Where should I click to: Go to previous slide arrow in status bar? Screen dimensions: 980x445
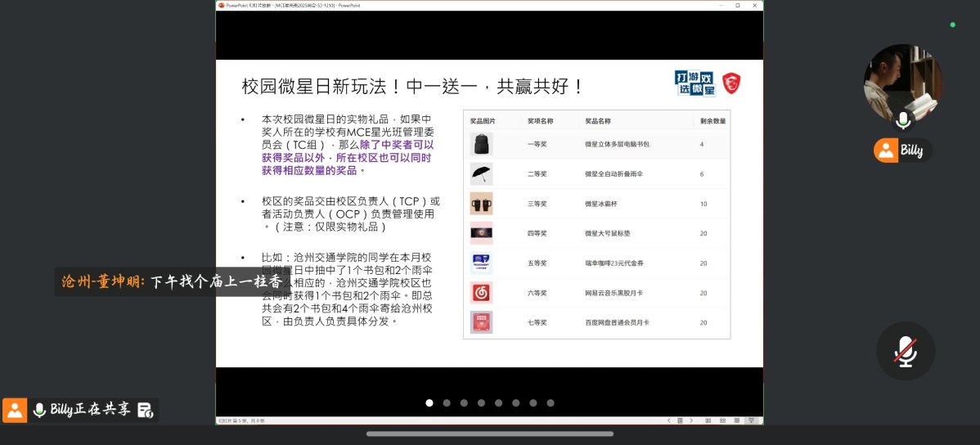point(669,420)
